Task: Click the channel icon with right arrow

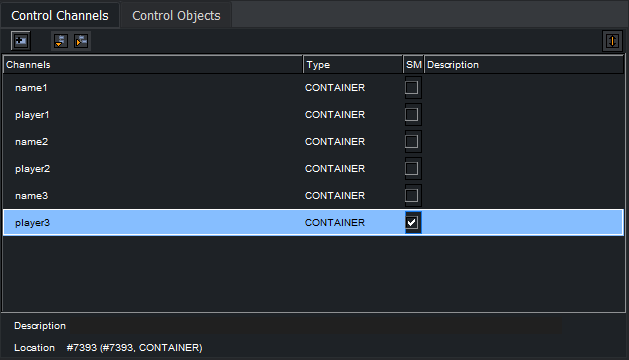Action: (x=81, y=41)
